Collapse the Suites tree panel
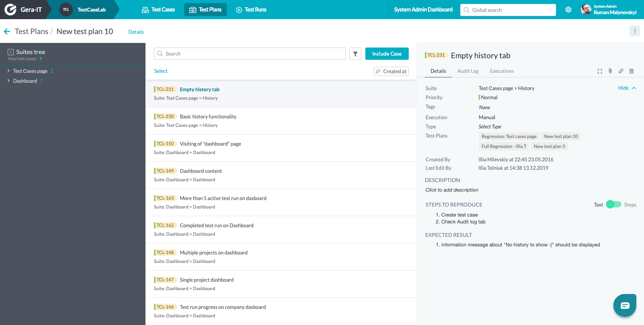Image resolution: width=644 pixels, height=325 pixels. pos(11,52)
